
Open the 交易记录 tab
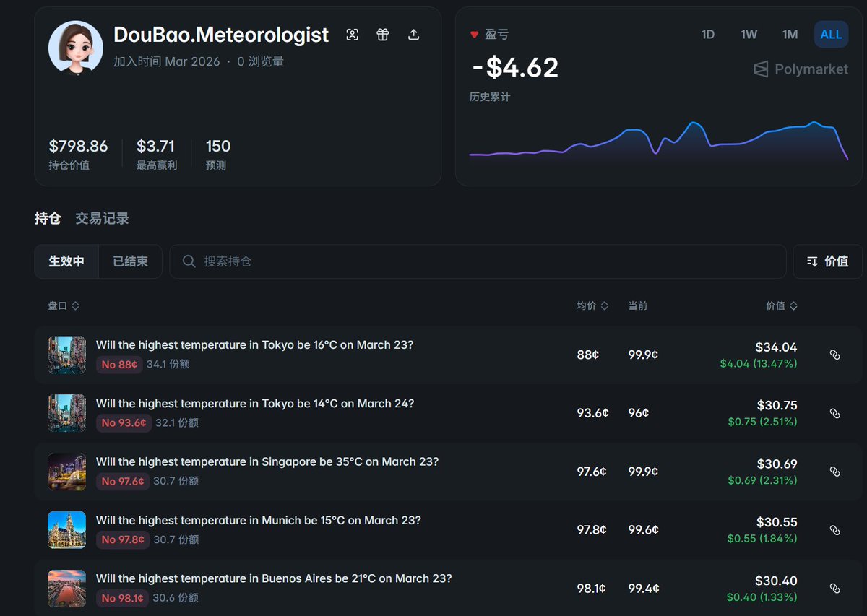pyautogui.click(x=102, y=218)
